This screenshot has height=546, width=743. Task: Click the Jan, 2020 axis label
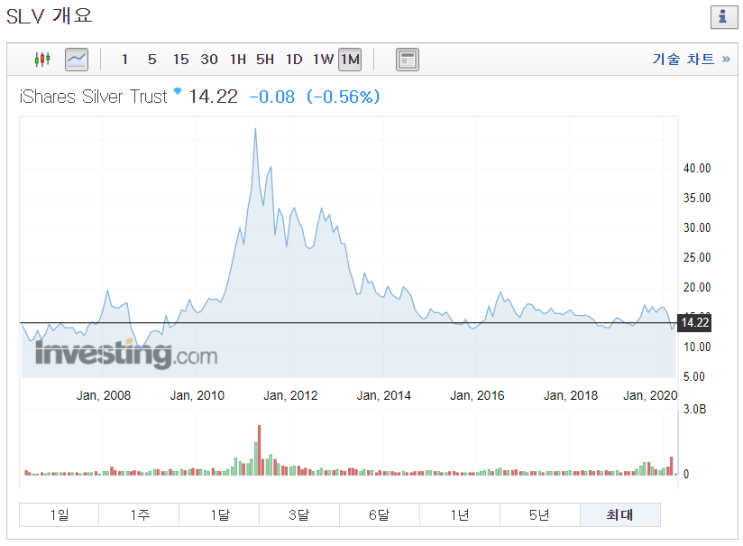point(650,395)
